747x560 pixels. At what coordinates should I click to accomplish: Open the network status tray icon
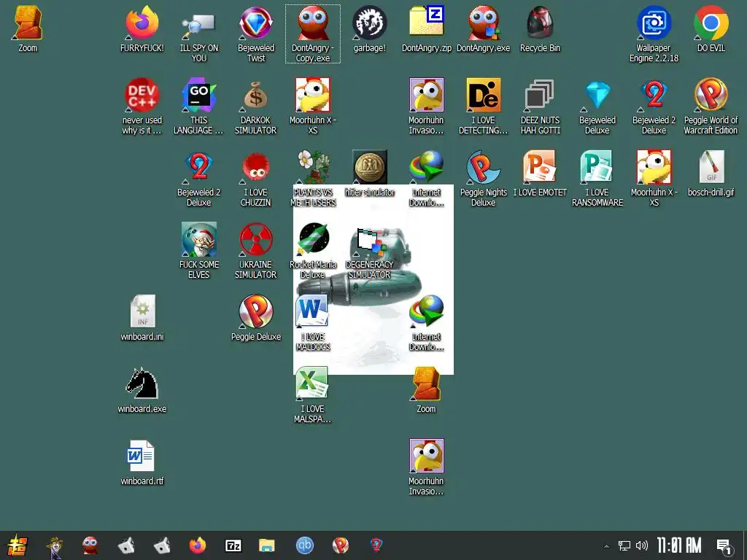pyautogui.click(x=624, y=545)
